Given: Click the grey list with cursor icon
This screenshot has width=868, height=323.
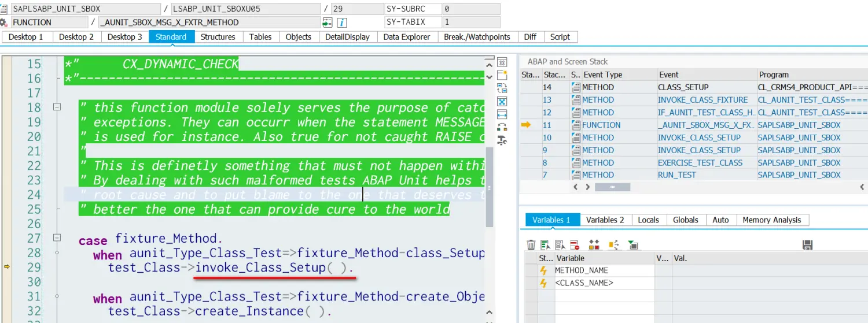Looking at the screenshot, I should (x=560, y=245).
